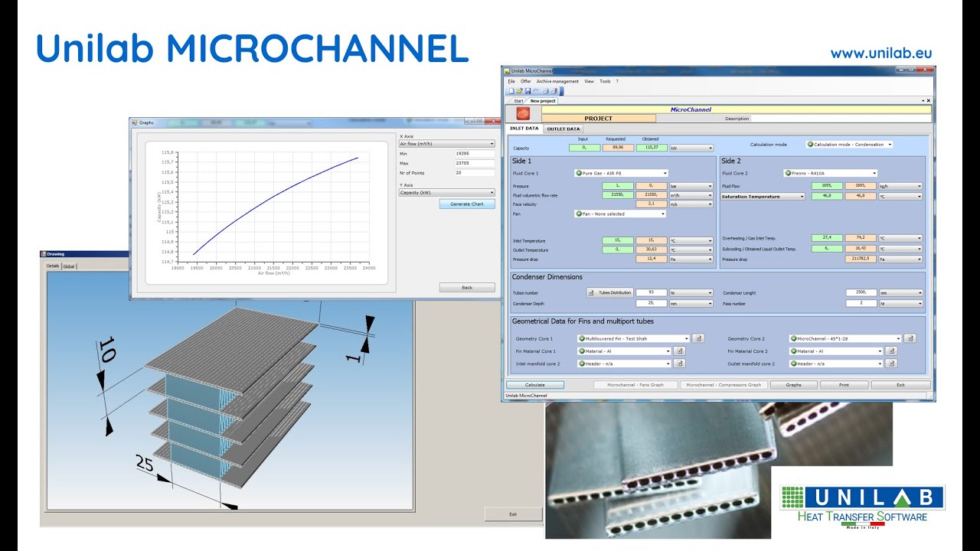Viewport: 980px width, 551px height.
Task: Open the edit icon beside Fin Material Core 2
Action: click(890, 351)
